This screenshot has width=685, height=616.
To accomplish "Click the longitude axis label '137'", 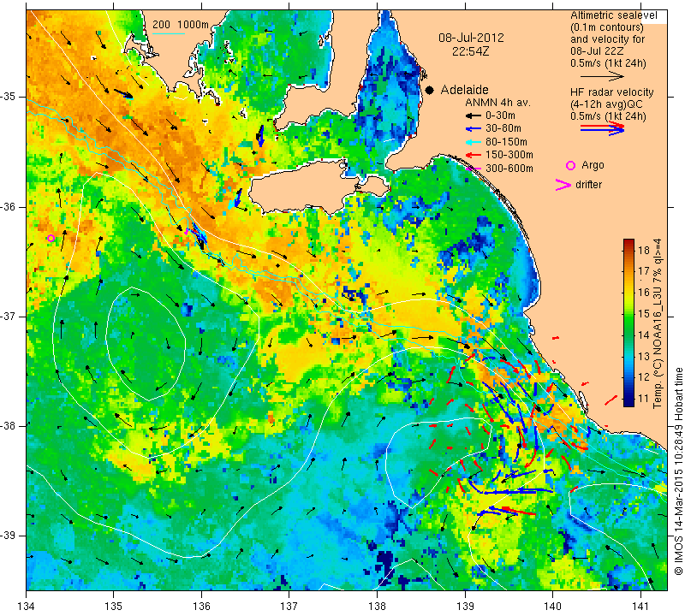I will coord(289,607).
